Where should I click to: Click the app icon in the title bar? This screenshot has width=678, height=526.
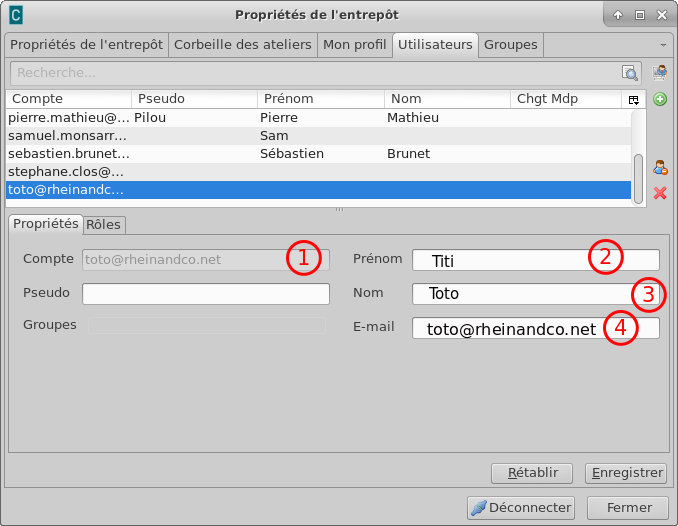[x=16, y=15]
